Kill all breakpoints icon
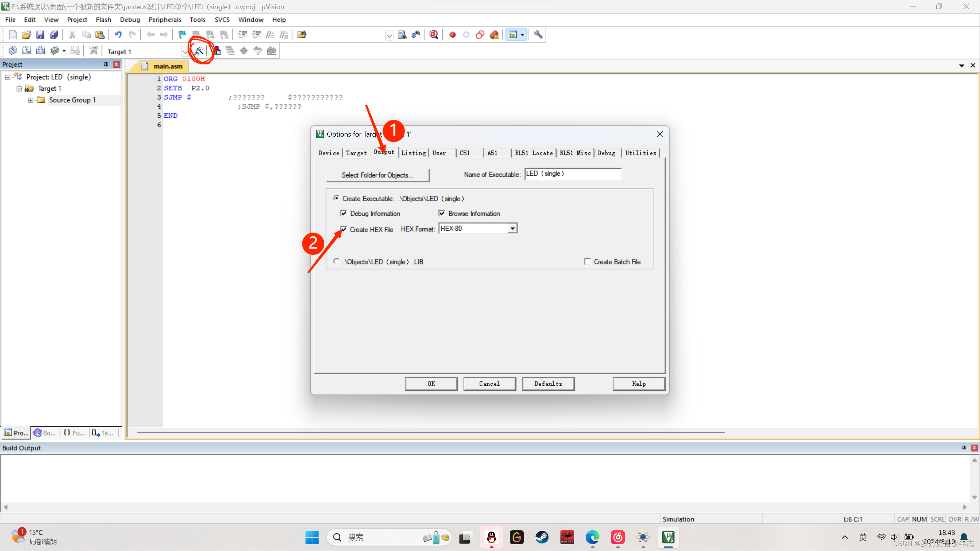 [x=494, y=35]
